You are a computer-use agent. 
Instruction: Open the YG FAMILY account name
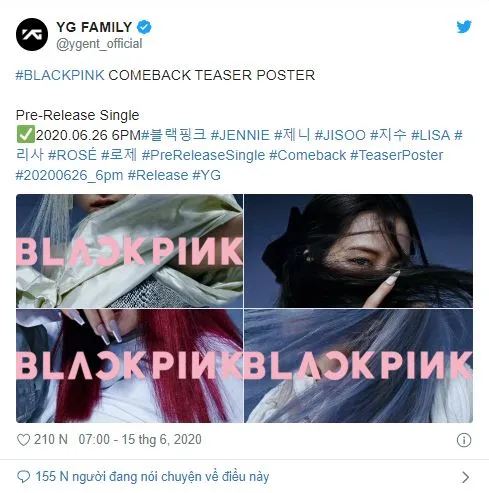coord(94,27)
